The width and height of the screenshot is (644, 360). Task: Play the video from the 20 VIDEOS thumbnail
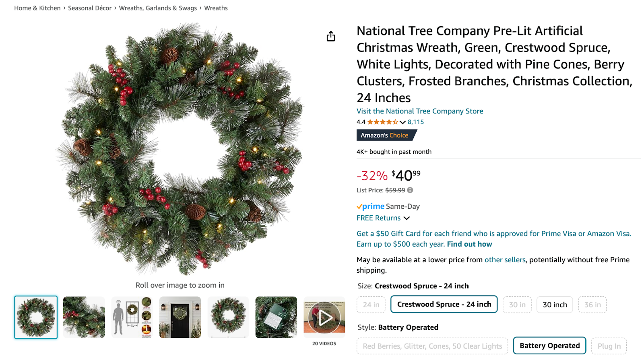[324, 317]
